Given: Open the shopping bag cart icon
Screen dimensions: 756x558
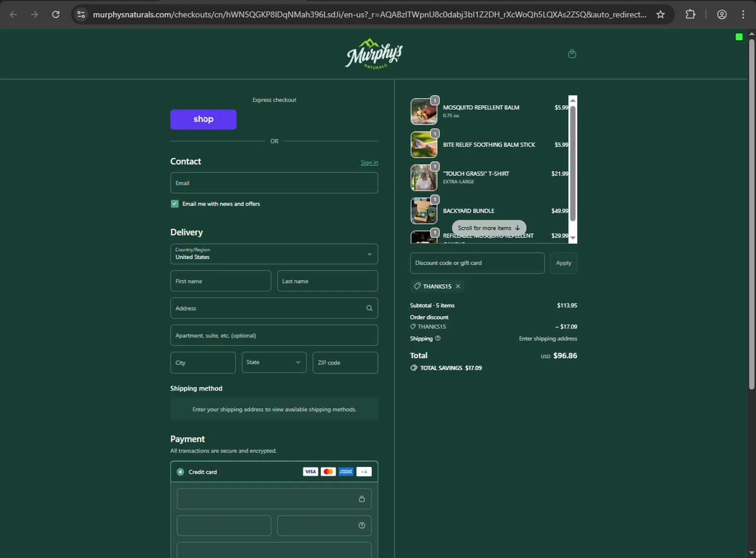Looking at the screenshot, I should (x=572, y=54).
